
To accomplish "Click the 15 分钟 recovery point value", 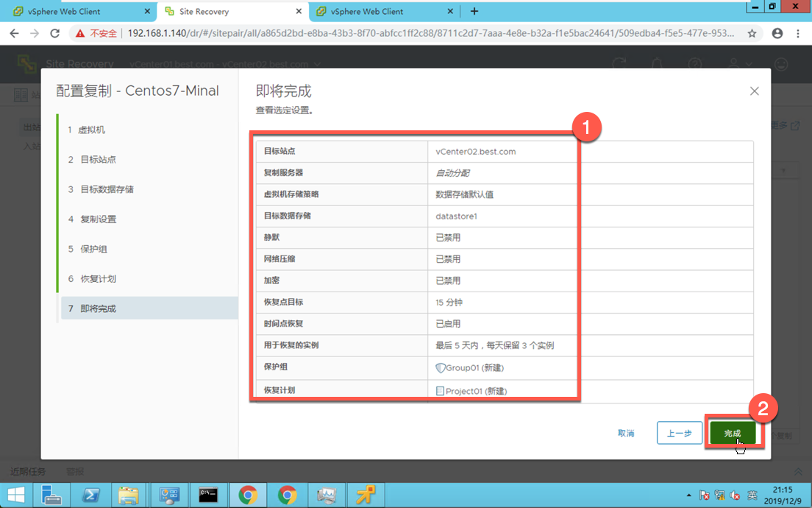I will tap(449, 302).
